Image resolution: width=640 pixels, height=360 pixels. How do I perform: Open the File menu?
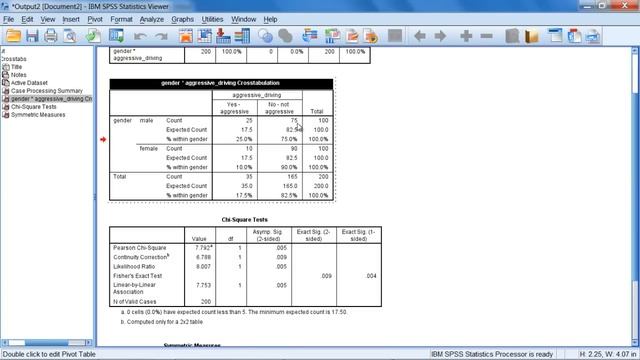[x=8, y=19]
